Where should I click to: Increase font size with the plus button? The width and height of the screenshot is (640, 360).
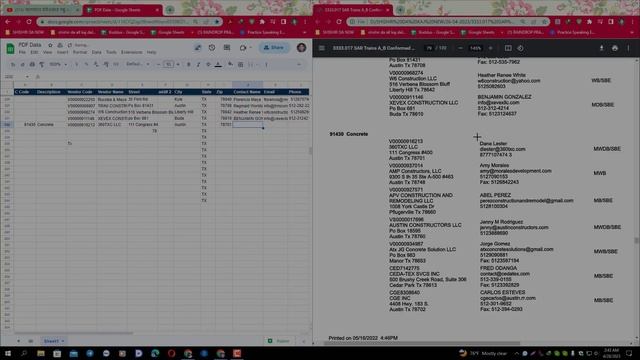click(x=178, y=64)
